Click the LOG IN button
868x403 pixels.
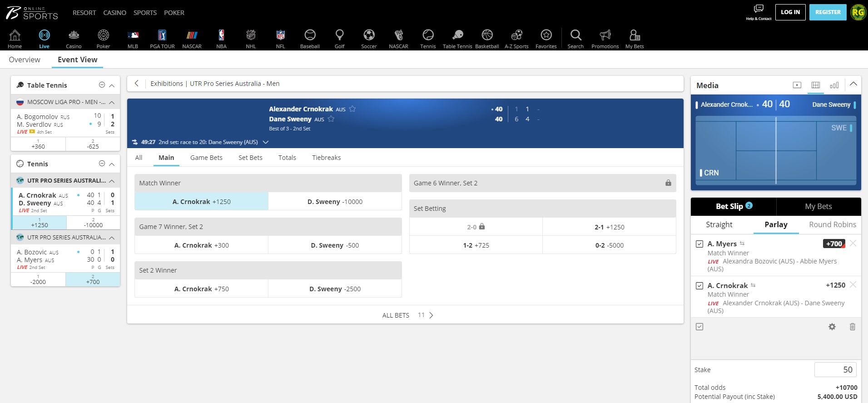point(790,12)
